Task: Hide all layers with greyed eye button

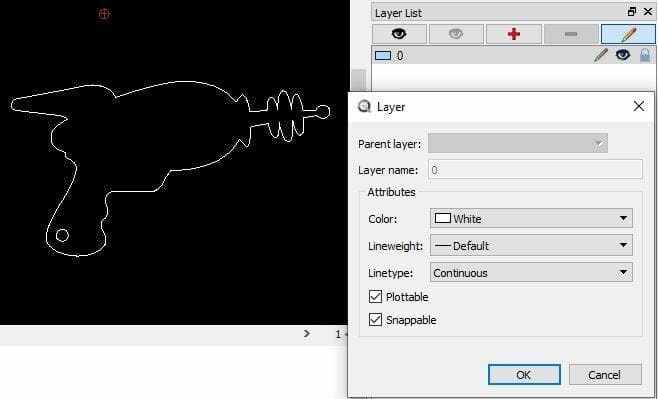Action: 456,34
